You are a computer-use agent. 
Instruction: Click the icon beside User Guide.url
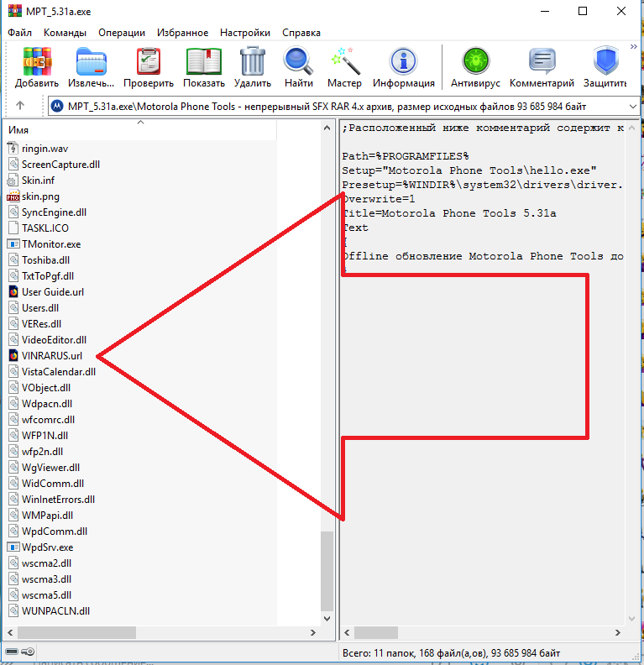point(13,292)
